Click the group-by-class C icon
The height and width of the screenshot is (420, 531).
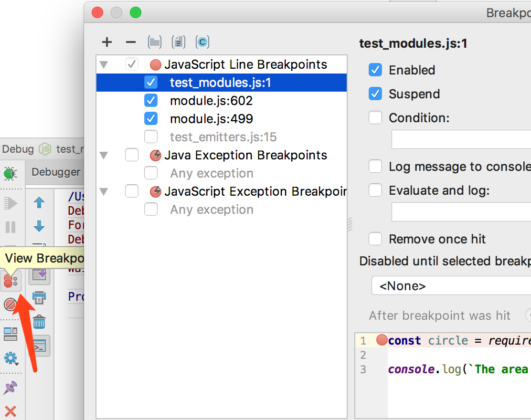[x=202, y=42]
